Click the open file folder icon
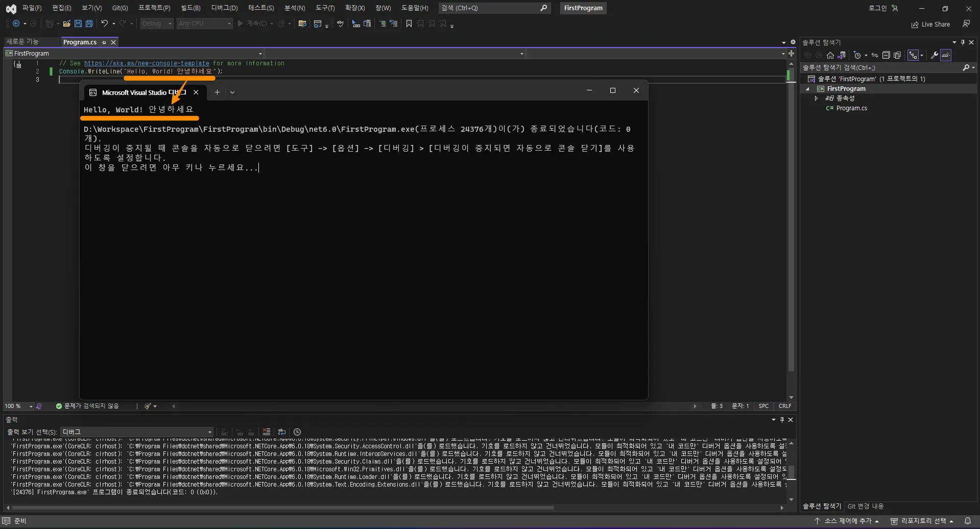Viewport: 980px width, 529px height. [66, 23]
